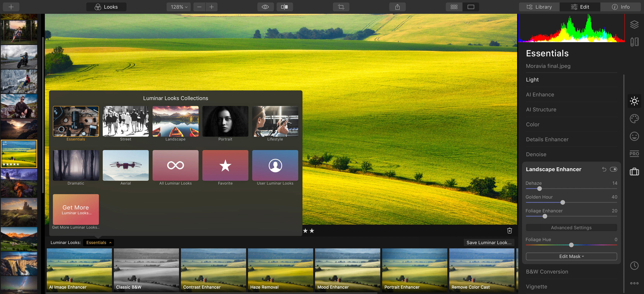Image resolution: width=644 pixels, height=294 pixels.
Task: Toggle quick preview eye button
Action: [265, 7]
